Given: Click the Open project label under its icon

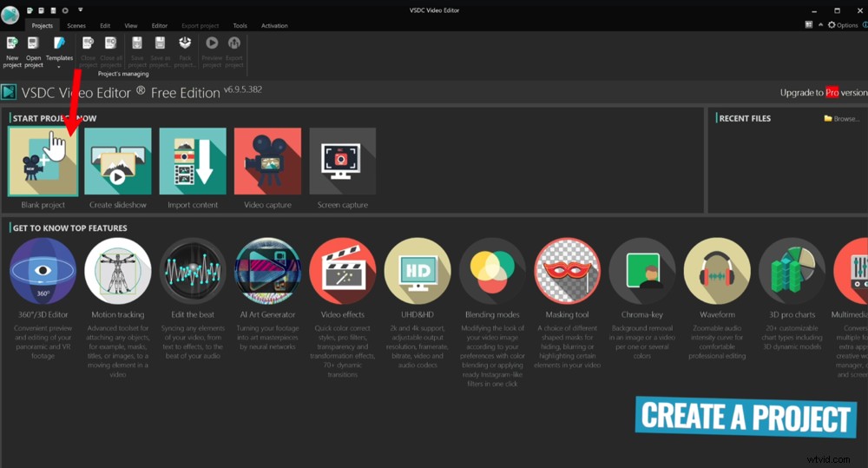Looking at the screenshot, I should pos(33,62).
